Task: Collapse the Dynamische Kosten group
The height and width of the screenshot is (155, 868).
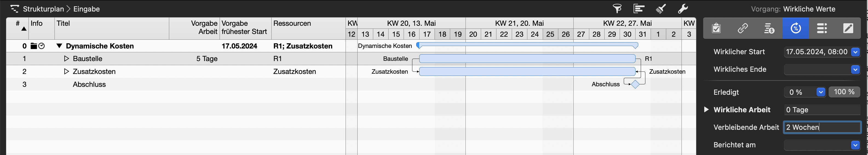Action: coord(59,46)
